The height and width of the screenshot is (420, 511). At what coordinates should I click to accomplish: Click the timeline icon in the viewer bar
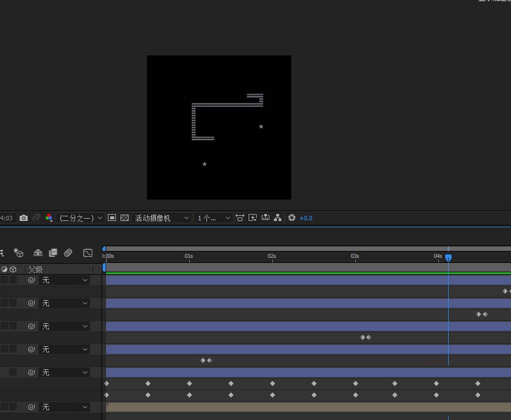[x=266, y=217]
